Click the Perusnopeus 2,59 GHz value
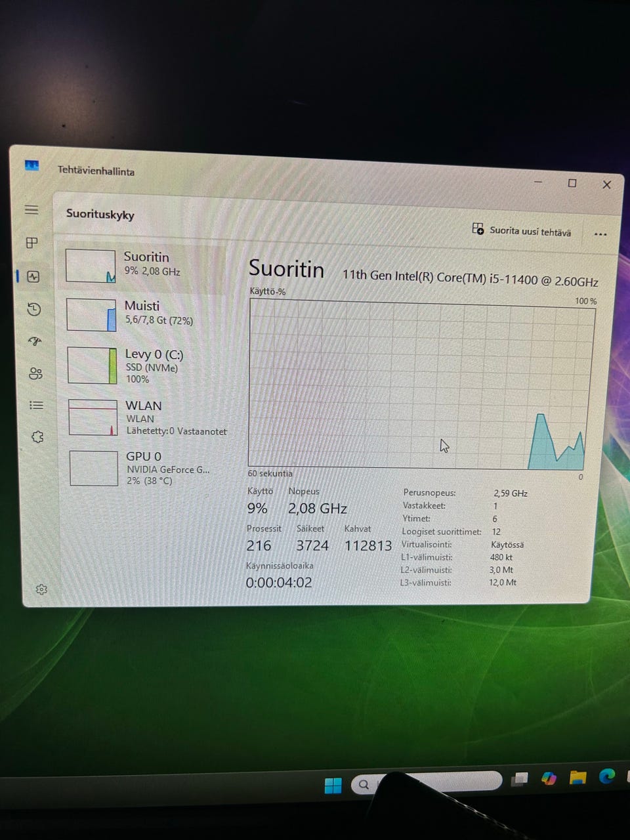This screenshot has height=840, width=630. pyautogui.click(x=511, y=493)
